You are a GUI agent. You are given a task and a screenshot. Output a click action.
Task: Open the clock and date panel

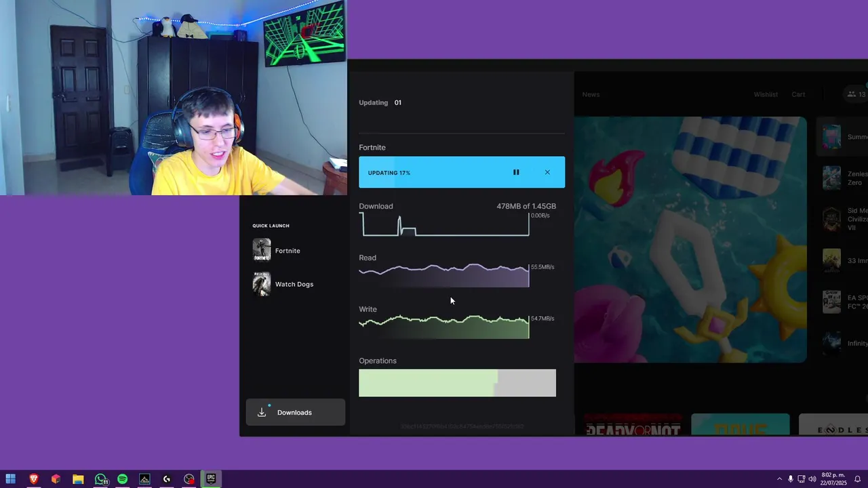833,479
